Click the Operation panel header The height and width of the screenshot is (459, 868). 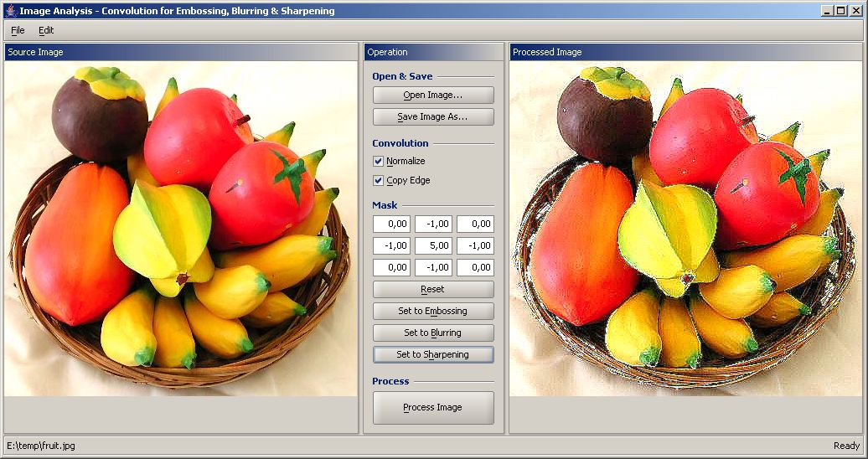point(434,52)
